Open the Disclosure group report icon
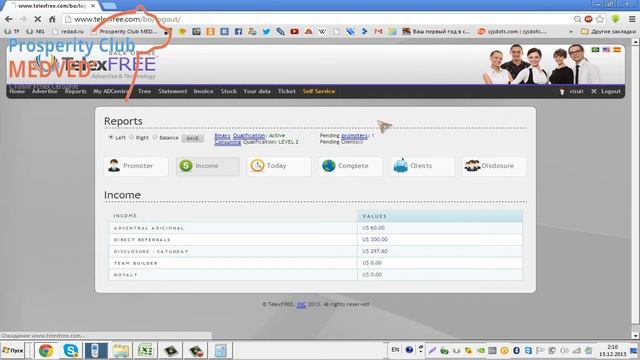This screenshot has width=640, height=360. pos(472,166)
